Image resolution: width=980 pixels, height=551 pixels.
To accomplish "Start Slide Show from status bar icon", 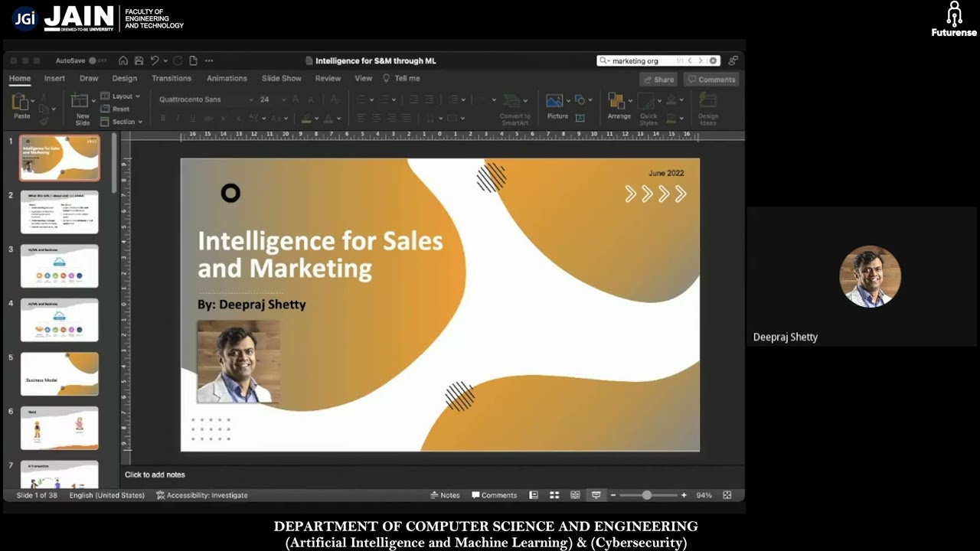I will pos(596,495).
